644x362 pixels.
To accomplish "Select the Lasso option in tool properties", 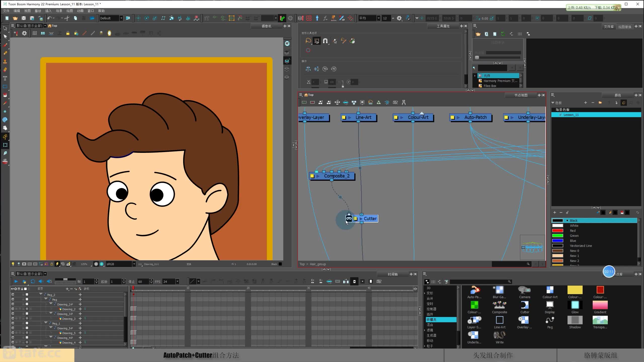I will tap(308, 41).
